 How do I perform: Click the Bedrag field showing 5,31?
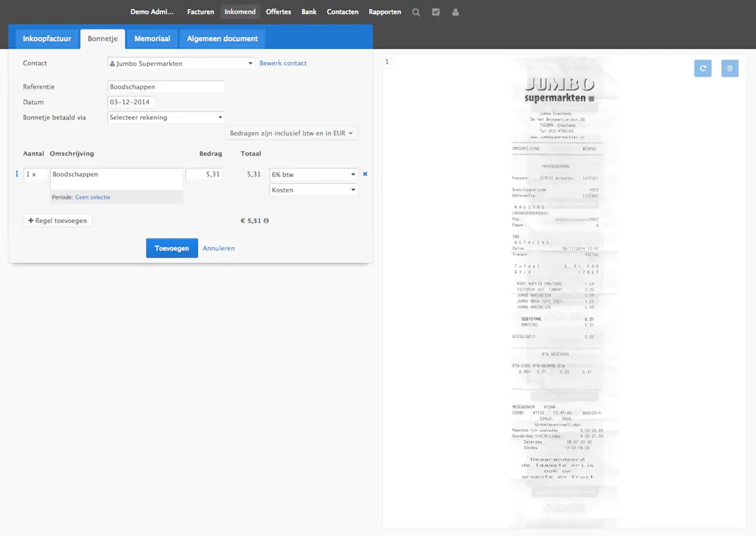tap(204, 174)
